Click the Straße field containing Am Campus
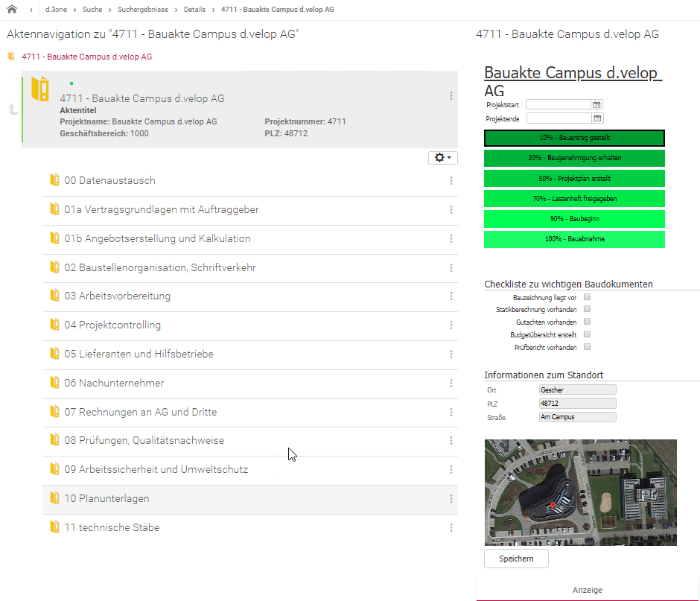The height and width of the screenshot is (601, 700). point(578,417)
